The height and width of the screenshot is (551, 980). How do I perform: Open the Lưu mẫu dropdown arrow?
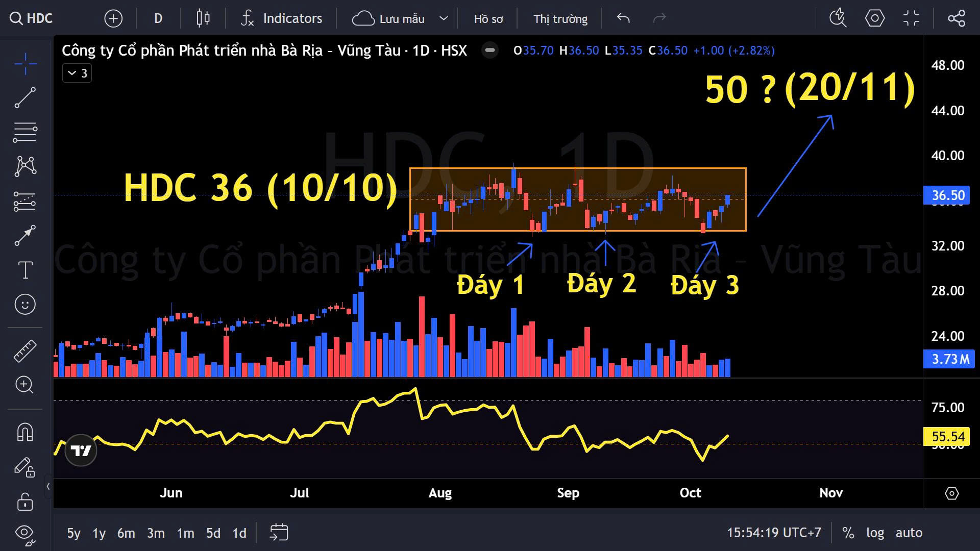[444, 19]
